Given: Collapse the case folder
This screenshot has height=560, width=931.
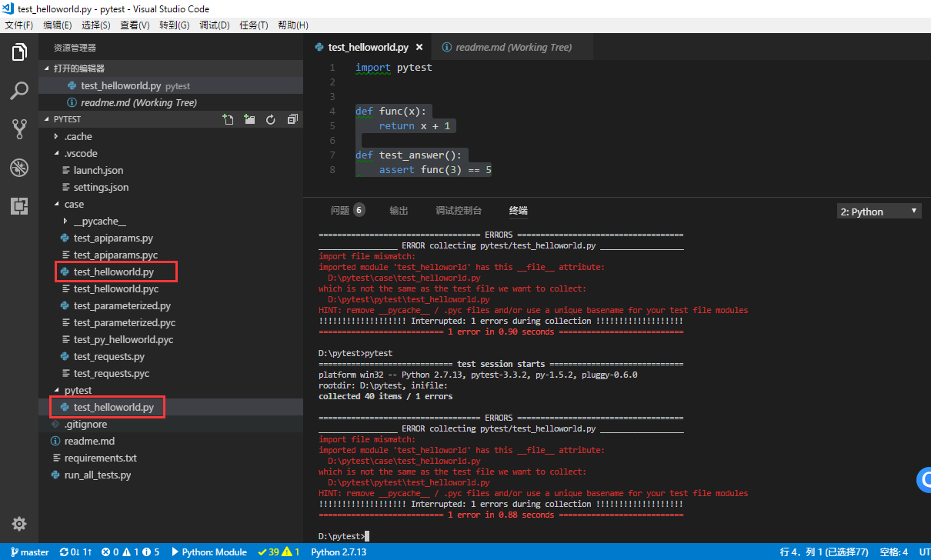Looking at the screenshot, I should (73, 204).
